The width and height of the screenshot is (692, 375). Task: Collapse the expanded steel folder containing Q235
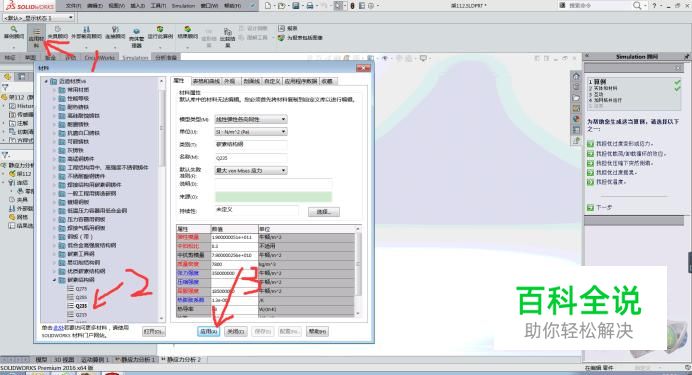55,280
